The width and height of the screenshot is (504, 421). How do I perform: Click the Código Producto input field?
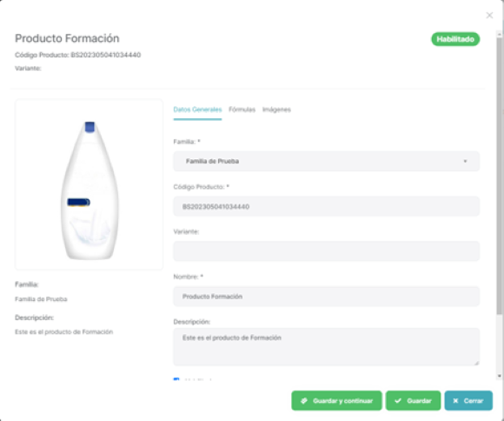click(326, 206)
